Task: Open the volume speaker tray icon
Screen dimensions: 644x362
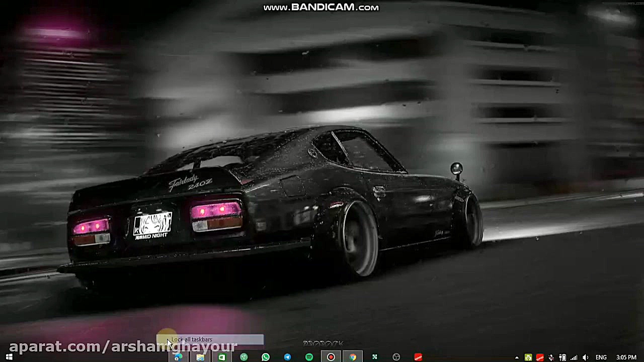Action: coord(586,357)
